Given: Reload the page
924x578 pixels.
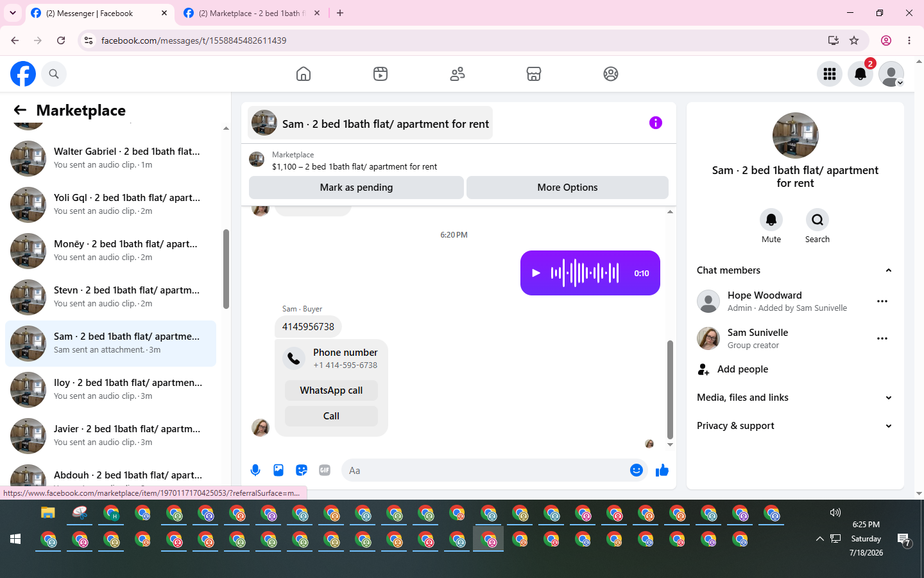Looking at the screenshot, I should click(x=61, y=40).
